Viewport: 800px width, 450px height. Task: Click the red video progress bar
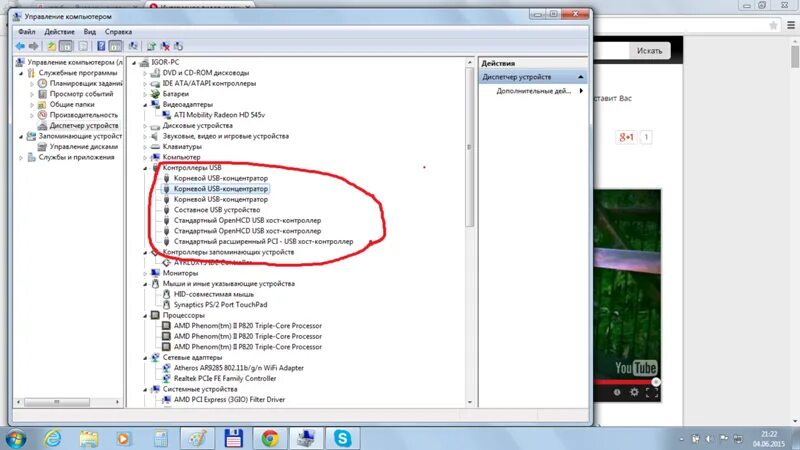pos(625,382)
